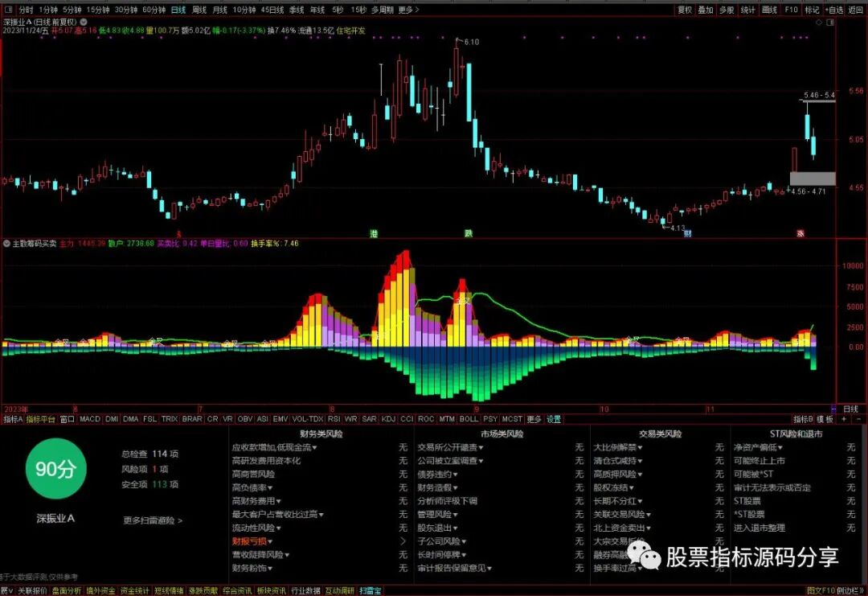Click the 财 marker below the chart
The width and height of the screenshot is (868, 596).
click(x=687, y=234)
